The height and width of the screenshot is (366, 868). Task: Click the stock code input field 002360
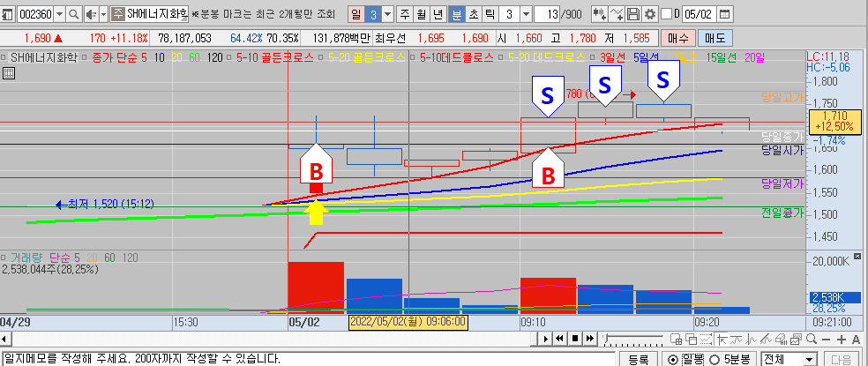(x=35, y=14)
